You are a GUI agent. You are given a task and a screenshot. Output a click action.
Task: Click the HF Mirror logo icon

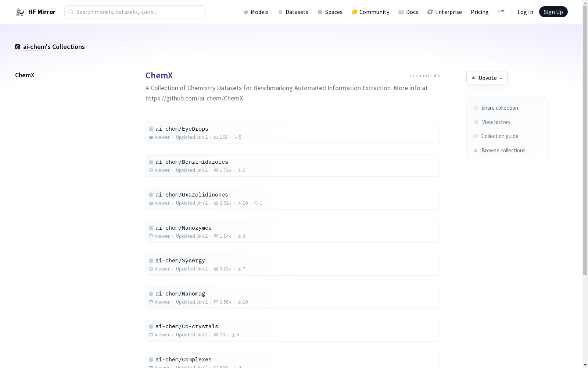point(20,12)
